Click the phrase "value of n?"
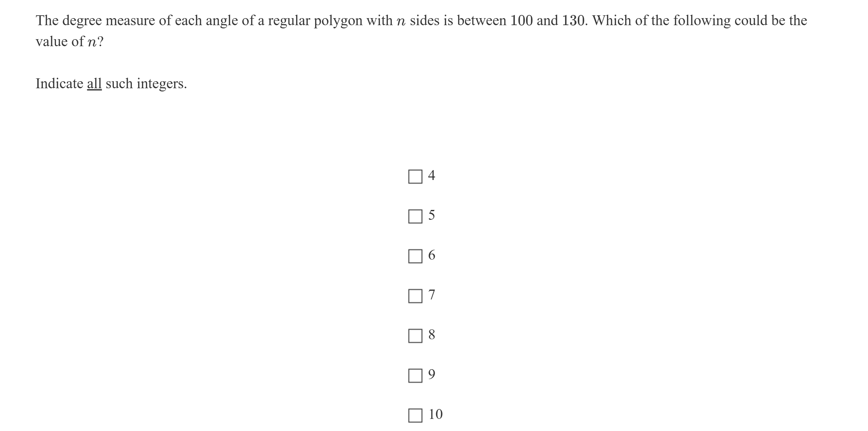 tap(69, 42)
